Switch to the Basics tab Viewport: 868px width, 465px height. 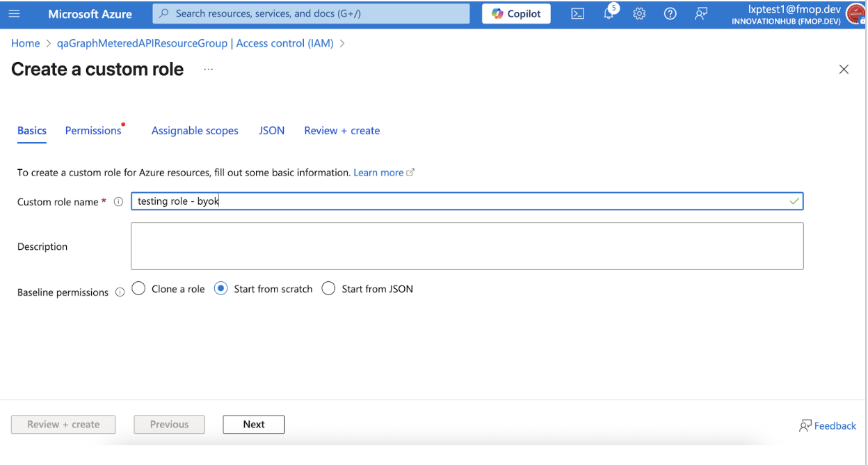[x=32, y=131]
